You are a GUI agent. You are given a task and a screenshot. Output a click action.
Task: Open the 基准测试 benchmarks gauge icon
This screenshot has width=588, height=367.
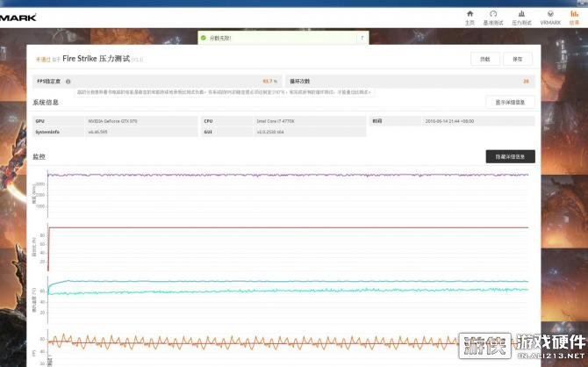tap(493, 18)
